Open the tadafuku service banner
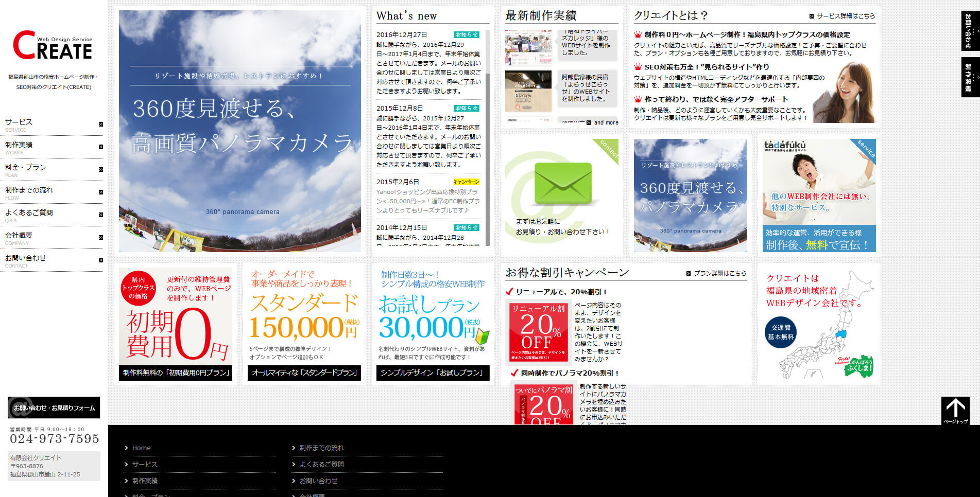The image size is (980, 497). (819, 196)
